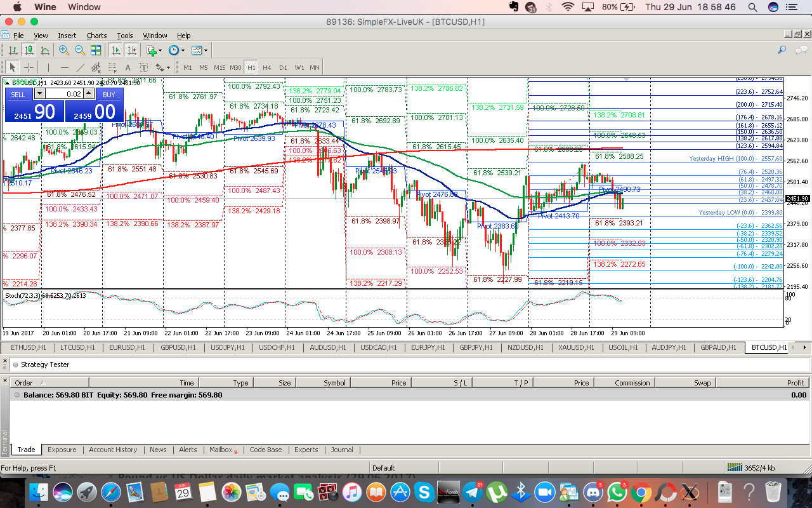Image resolution: width=812 pixels, height=508 pixels.
Task: Open Telegram from the dock
Action: pos(472,491)
